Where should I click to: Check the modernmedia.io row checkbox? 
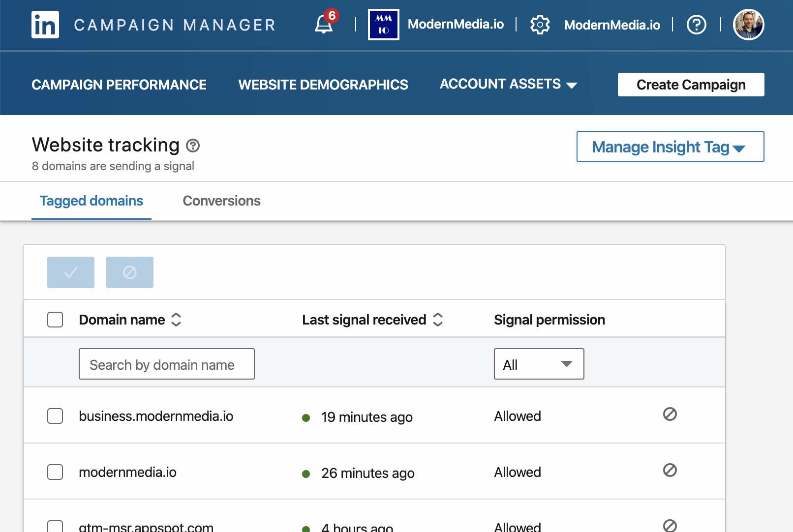[x=55, y=472]
